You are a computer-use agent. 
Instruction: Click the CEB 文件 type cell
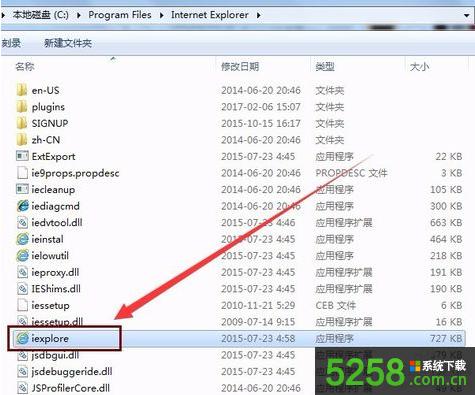(x=336, y=305)
